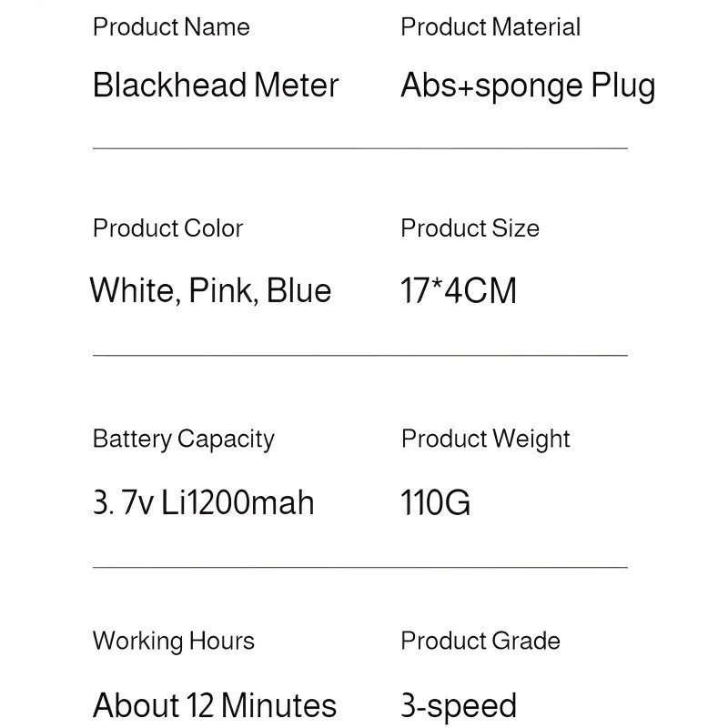Screen dimensions: 728x728
Task: Select the 3.7v Li1200mah value
Action: click(x=203, y=502)
